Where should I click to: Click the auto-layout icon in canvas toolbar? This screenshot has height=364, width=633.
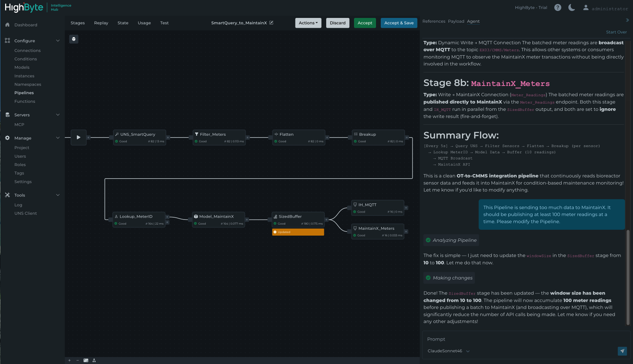coord(94,360)
